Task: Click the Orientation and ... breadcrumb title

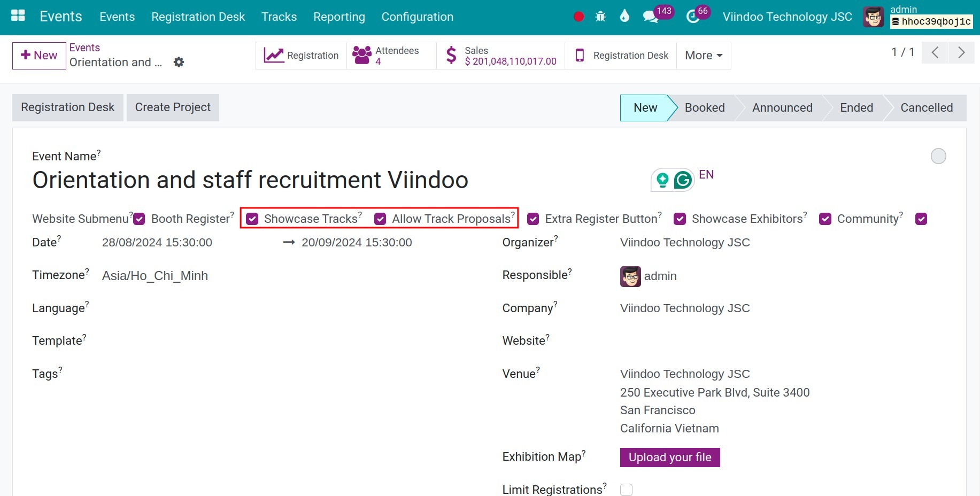Action: coord(115,63)
